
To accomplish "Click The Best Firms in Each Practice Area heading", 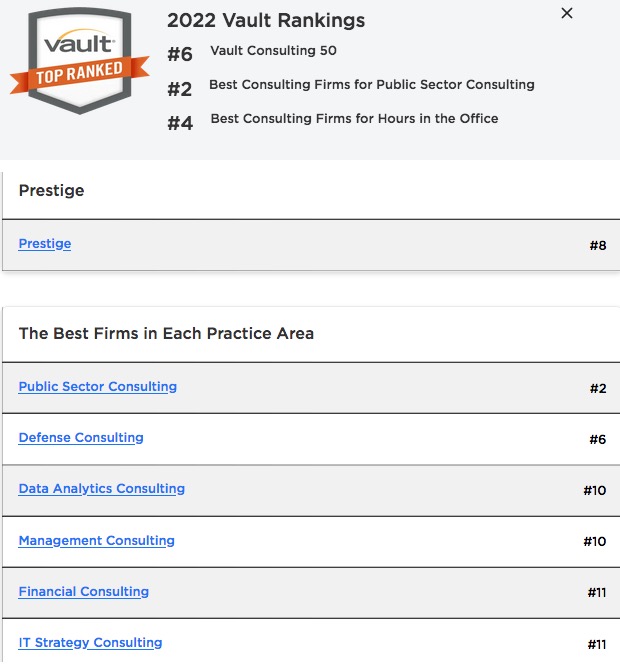I will pos(166,333).
